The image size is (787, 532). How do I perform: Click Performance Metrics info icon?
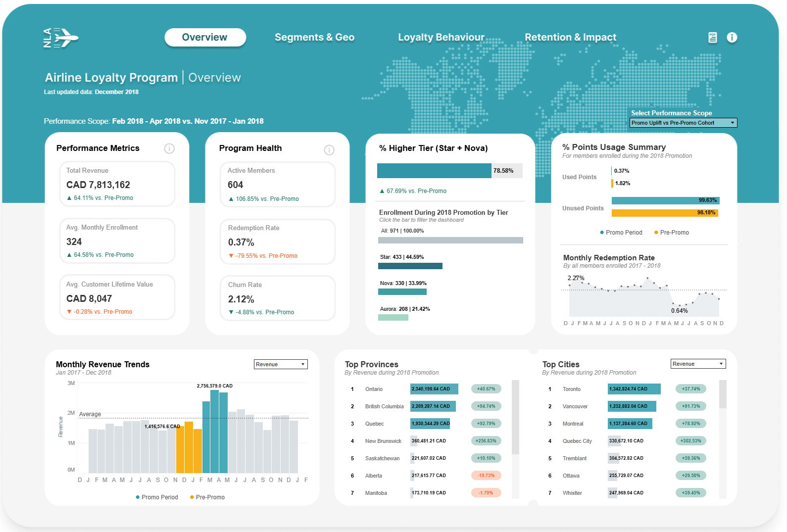click(169, 148)
